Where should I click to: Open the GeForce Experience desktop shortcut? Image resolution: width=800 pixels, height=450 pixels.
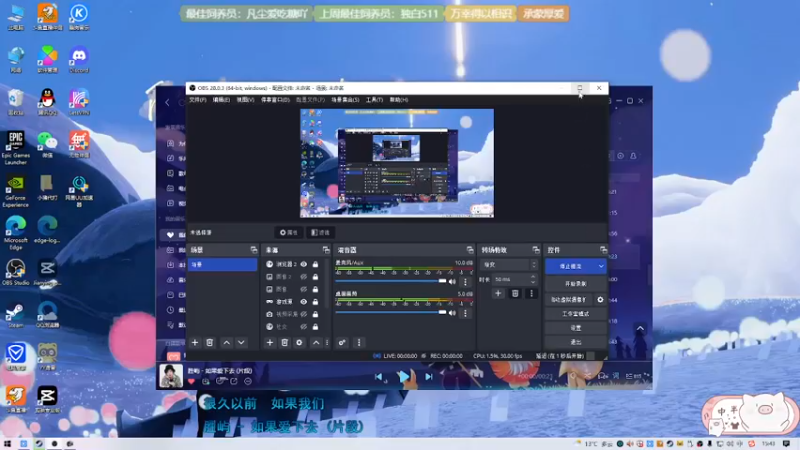(15, 191)
